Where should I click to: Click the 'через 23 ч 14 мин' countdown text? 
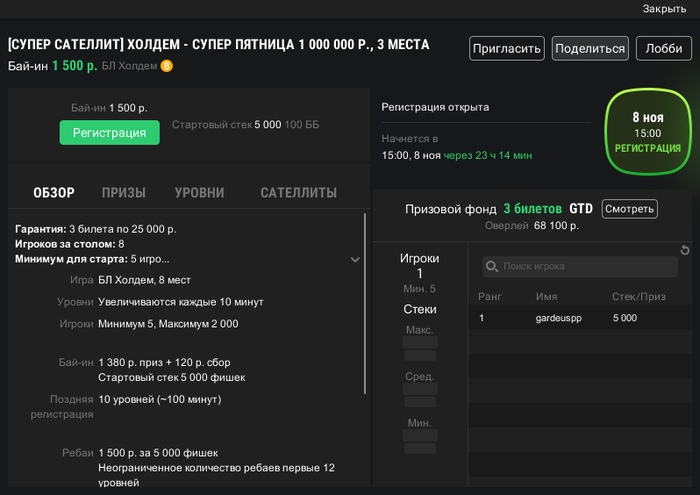point(488,155)
